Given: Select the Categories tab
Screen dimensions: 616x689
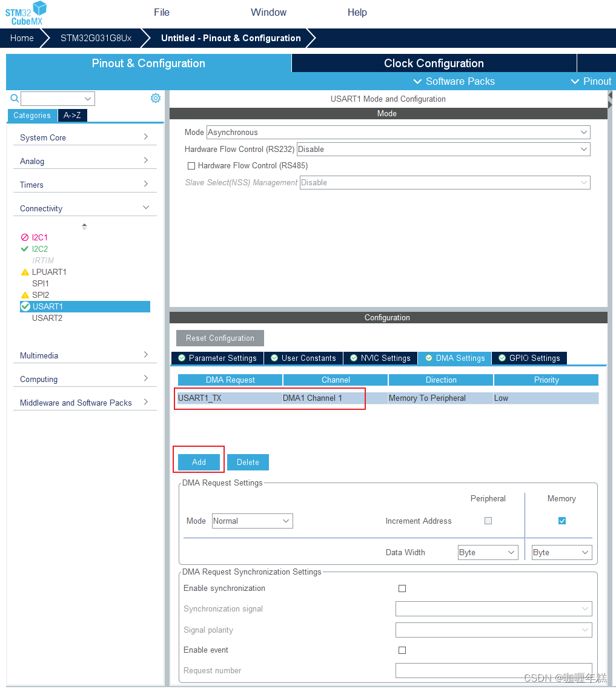Looking at the screenshot, I should pos(32,115).
